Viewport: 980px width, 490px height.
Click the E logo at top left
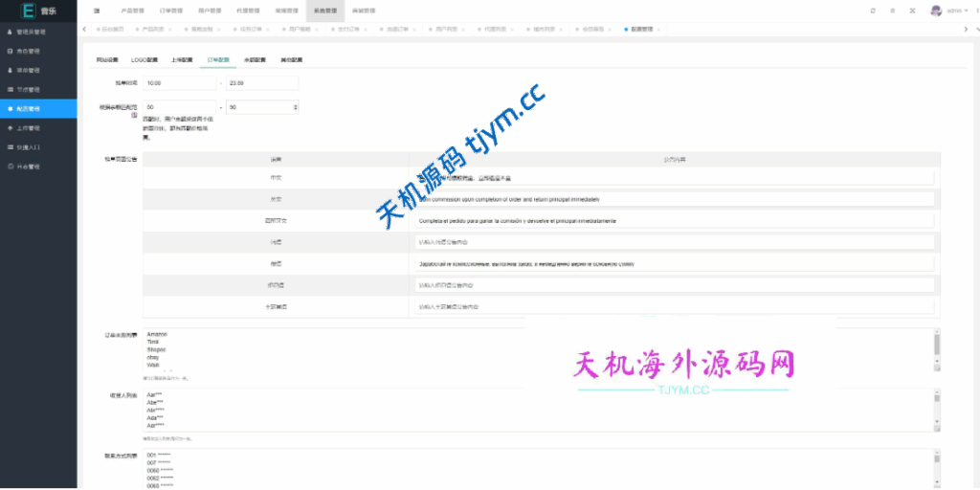(27, 10)
